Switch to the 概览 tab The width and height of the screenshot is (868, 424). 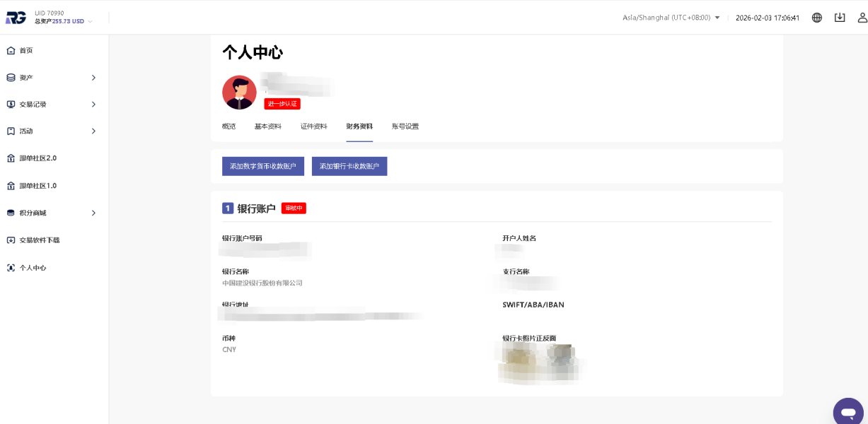click(228, 126)
